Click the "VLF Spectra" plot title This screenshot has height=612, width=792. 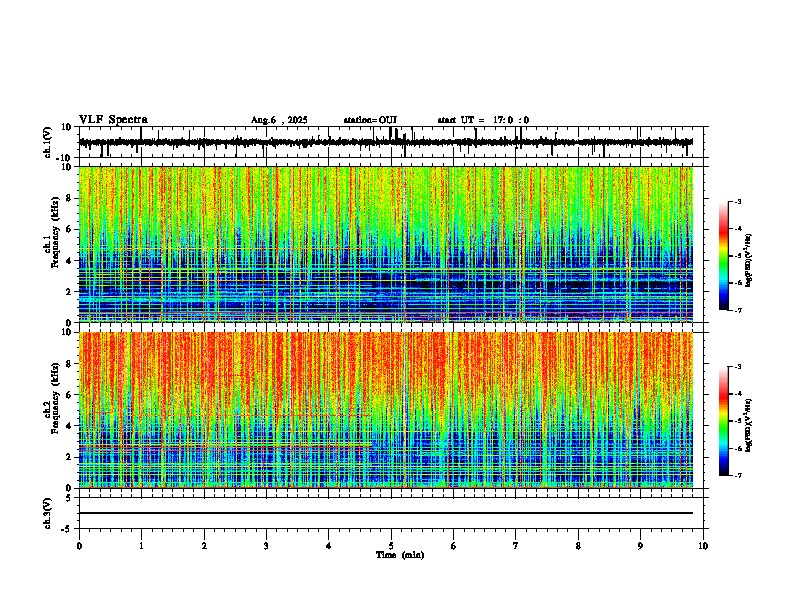[113, 120]
